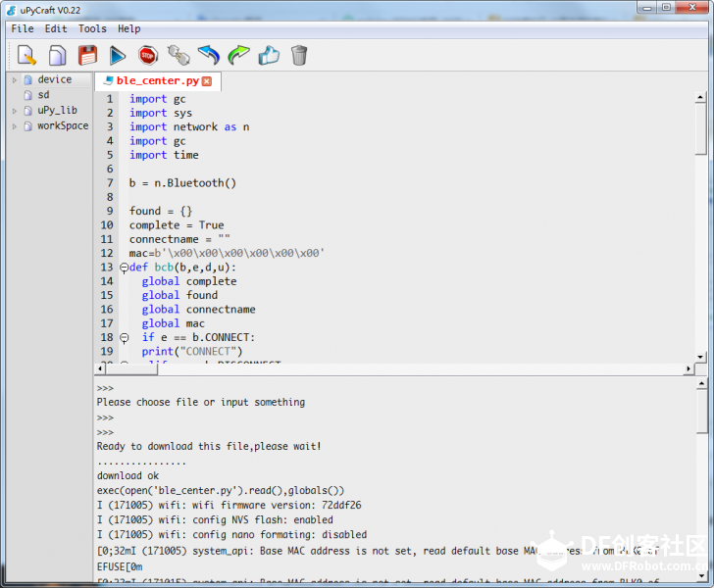The image size is (714, 588).
Task: Click 'import sys' on line 2
Action: [161, 113]
